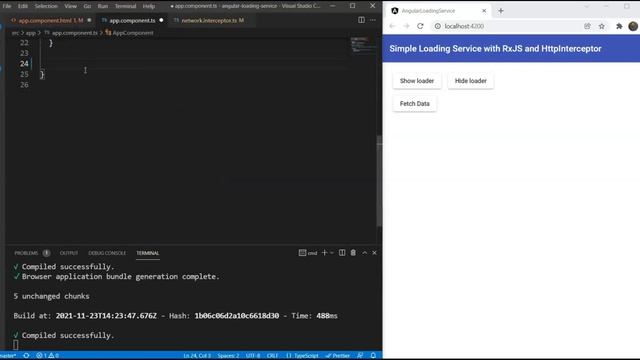Screen dimensions: 640x360
Task: Open the Terminal menu
Action: (125, 6)
